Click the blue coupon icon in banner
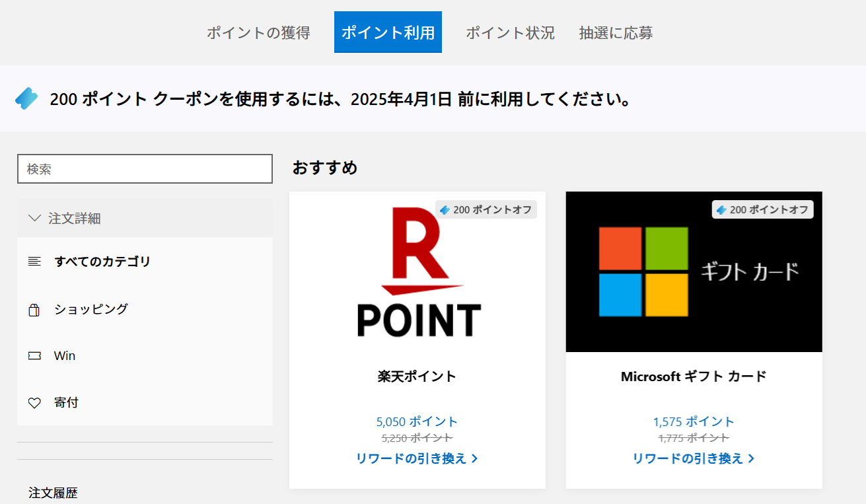Viewport: 866px width, 504px height. tap(26, 98)
